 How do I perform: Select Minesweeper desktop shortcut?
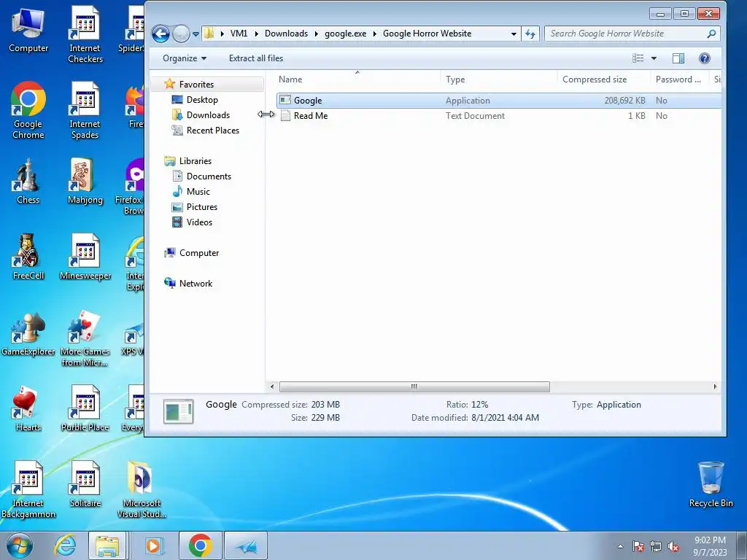85,257
